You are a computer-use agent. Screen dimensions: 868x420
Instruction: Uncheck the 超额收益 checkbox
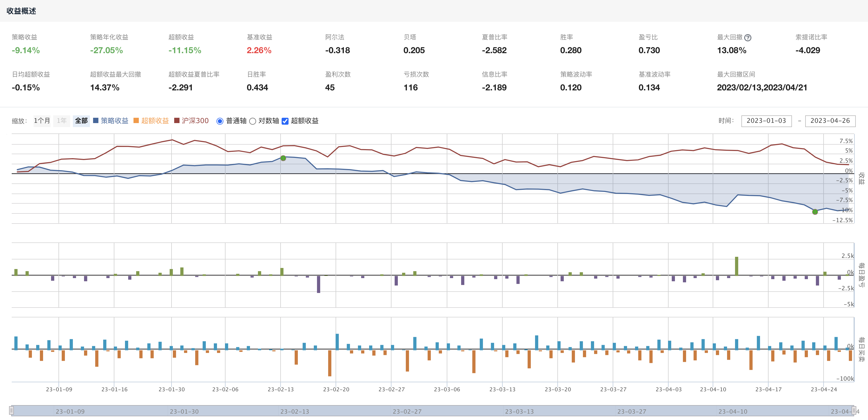[x=285, y=121]
